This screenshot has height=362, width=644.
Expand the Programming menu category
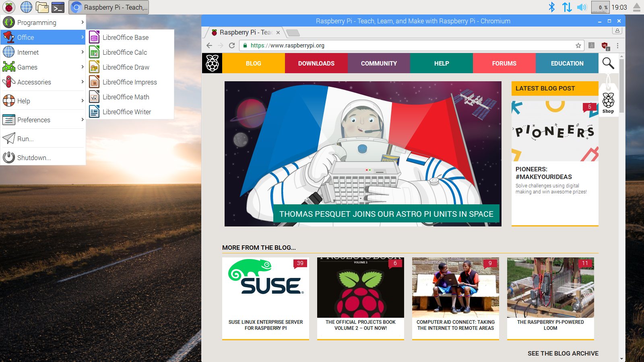[43, 23]
